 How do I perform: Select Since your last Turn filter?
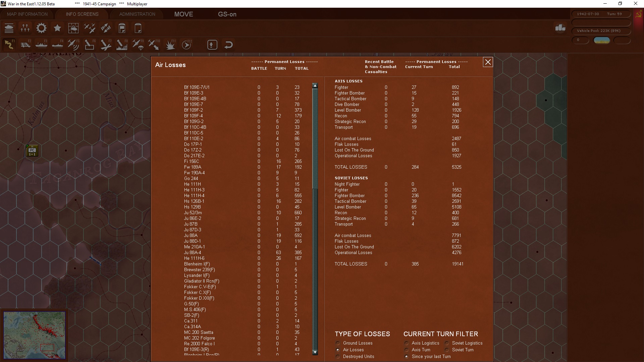[x=407, y=357]
